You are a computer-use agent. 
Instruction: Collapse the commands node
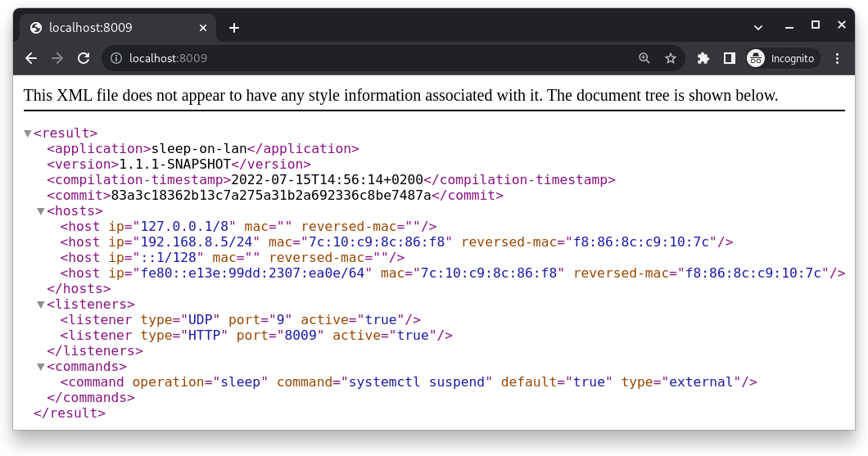(x=40, y=366)
